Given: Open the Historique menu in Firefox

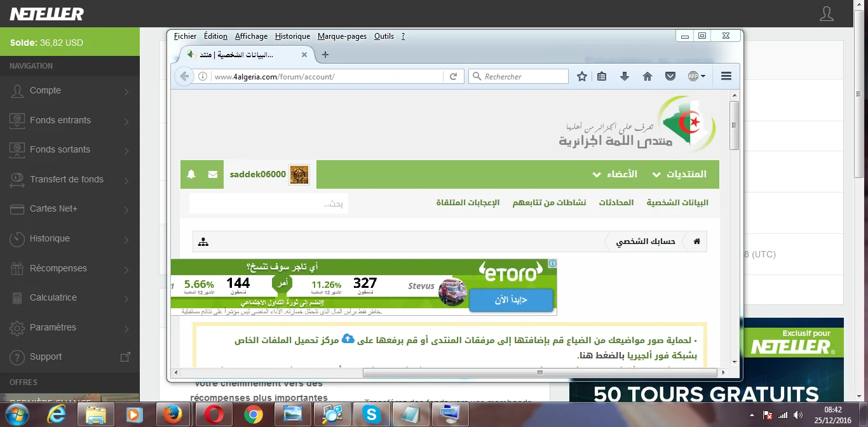Looking at the screenshot, I should pyautogui.click(x=292, y=36).
